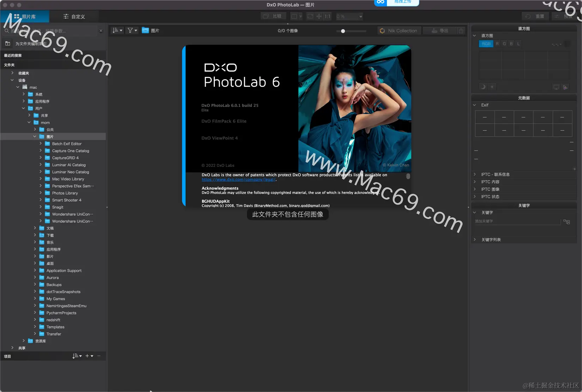Show RGB histogram channel
This screenshot has width=582, height=392.
[486, 44]
